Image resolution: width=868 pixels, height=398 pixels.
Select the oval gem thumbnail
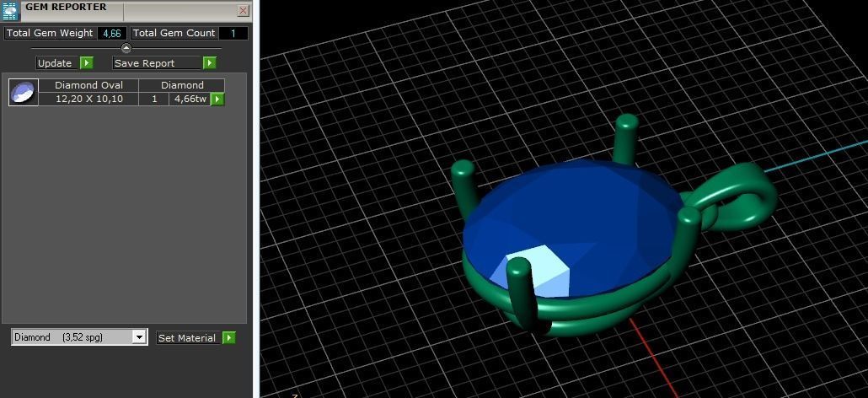[24, 92]
